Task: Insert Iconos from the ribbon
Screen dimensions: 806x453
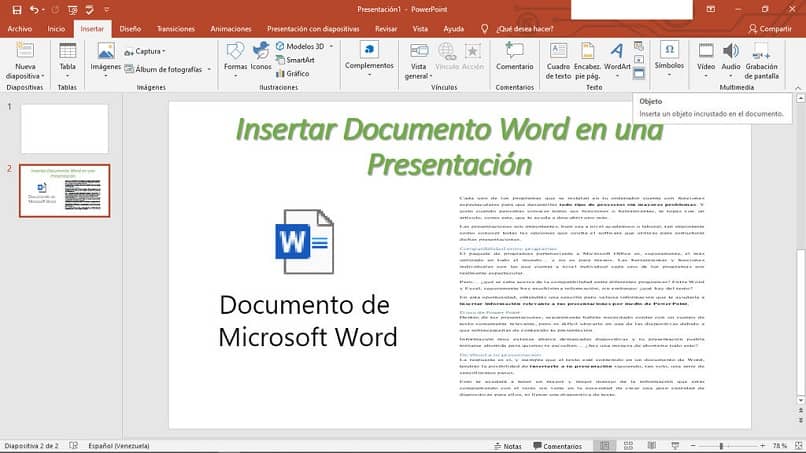Action: click(x=261, y=57)
